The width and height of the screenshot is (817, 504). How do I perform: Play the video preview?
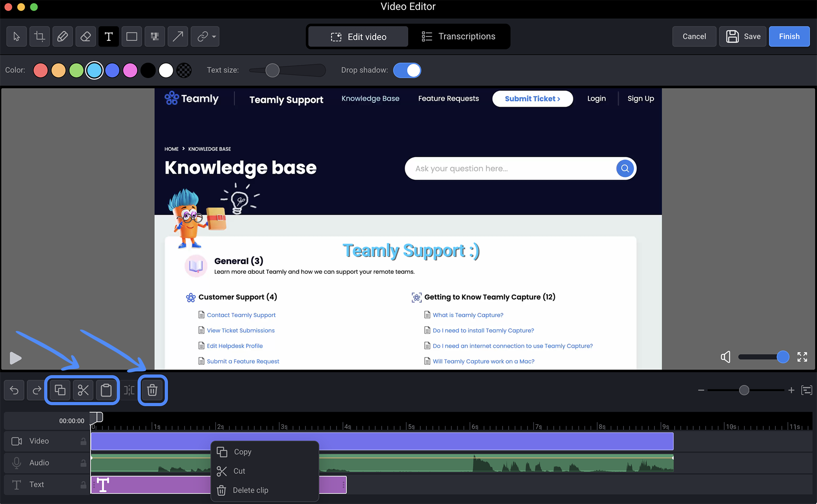(x=15, y=358)
